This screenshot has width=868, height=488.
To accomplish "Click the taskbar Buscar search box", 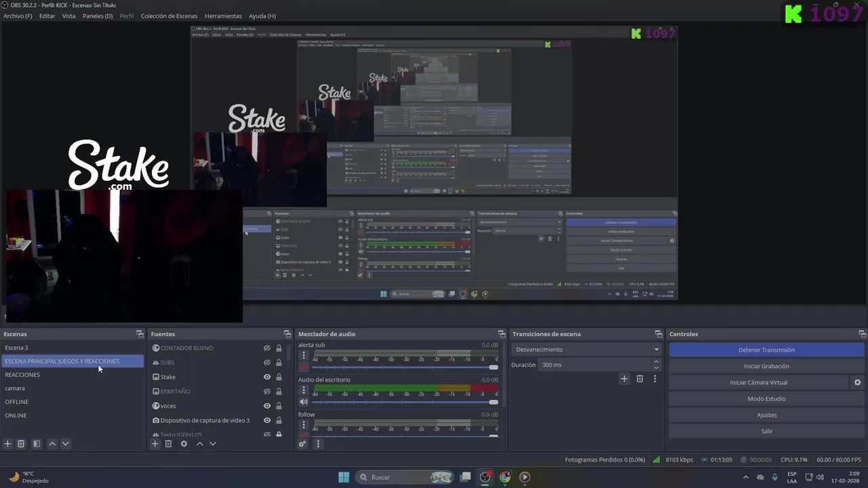I will click(x=405, y=477).
